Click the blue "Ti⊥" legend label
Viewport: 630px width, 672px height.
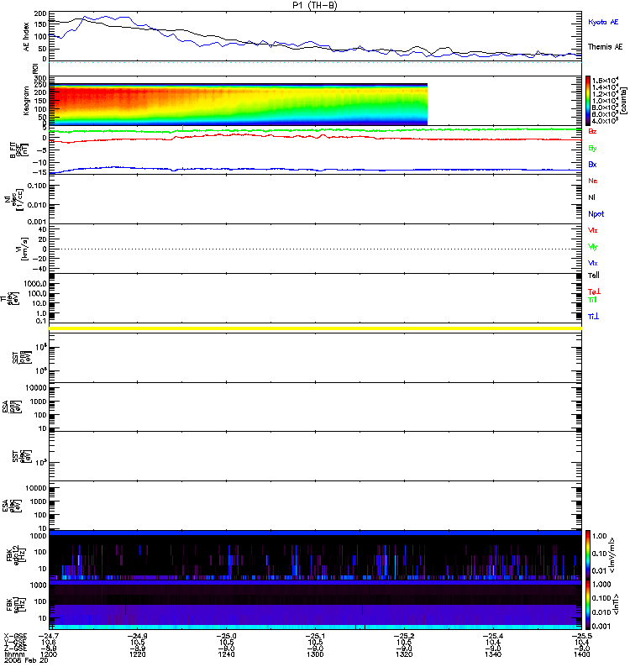(594, 317)
